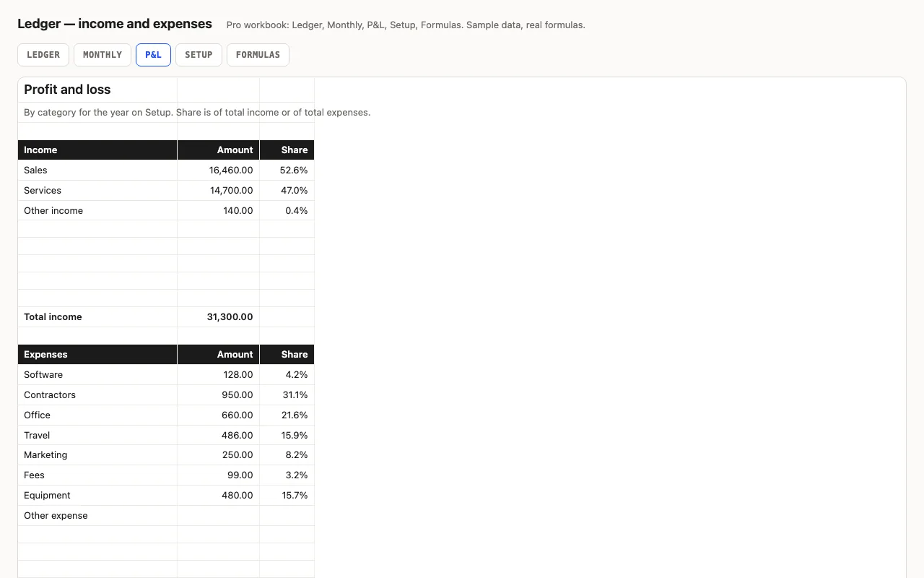Image resolution: width=924 pixels, height=578 pixels.
Task: Click the Software amount 128.00
Action: click(218, 375)
